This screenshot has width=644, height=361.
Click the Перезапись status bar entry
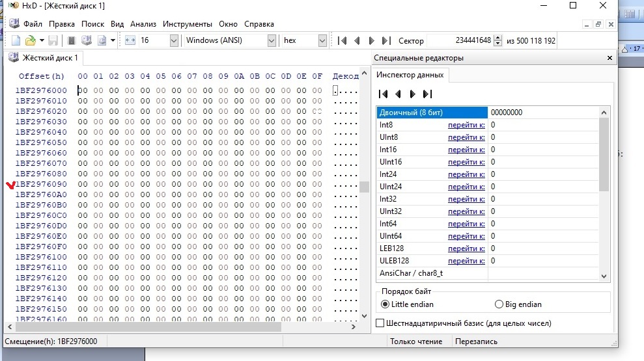[x=476, y=341]
